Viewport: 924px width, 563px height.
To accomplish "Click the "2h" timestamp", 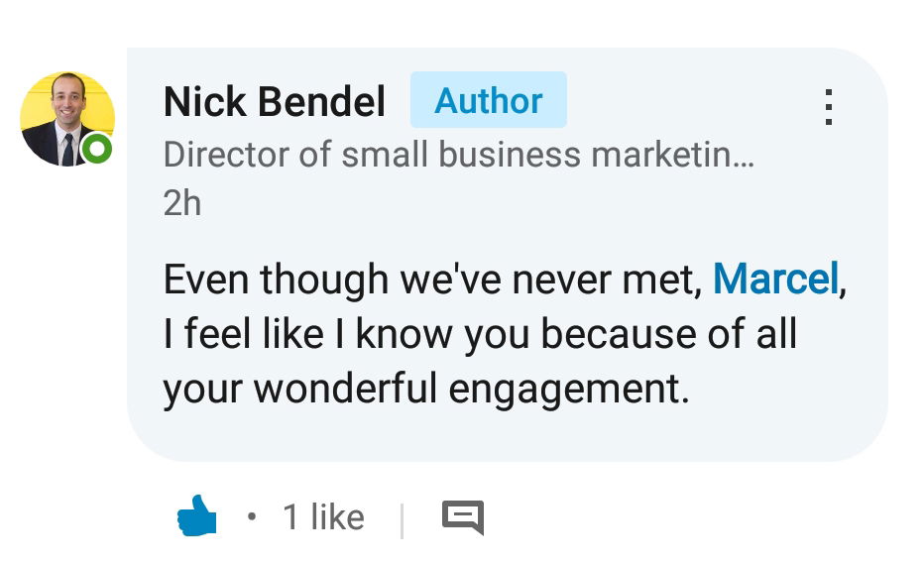I will click(x=181, y=203).
